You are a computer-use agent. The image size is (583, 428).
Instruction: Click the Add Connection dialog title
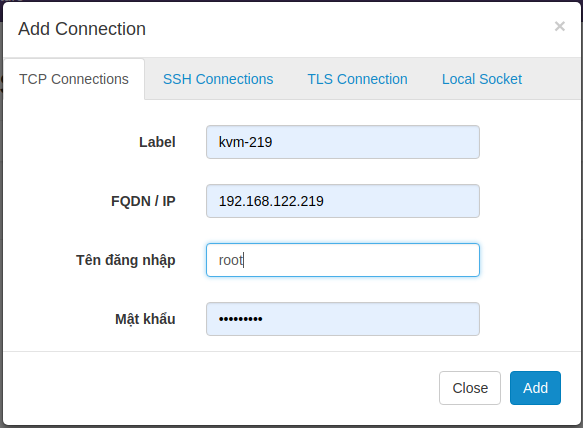click(82, 29)
